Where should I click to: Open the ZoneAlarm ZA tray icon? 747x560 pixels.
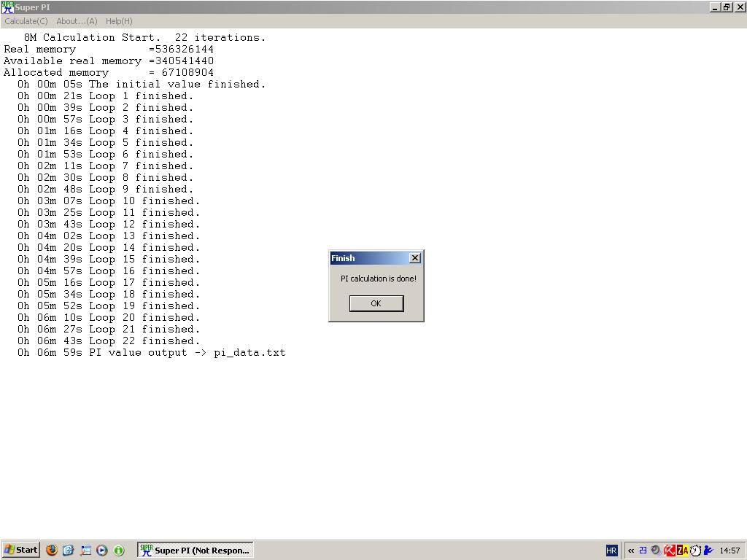[682, 551]
